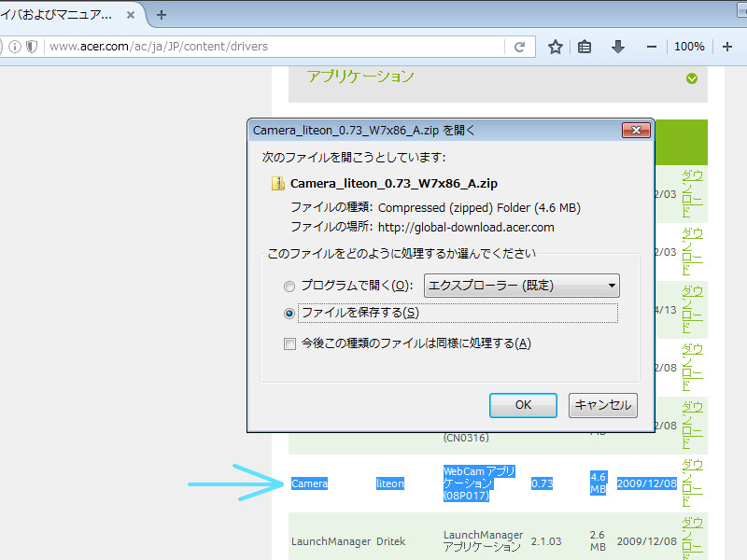The width and height of the screenshot is (747, 560).
Task: Click the 2.1.03 version cell
Action: point(546,541)
